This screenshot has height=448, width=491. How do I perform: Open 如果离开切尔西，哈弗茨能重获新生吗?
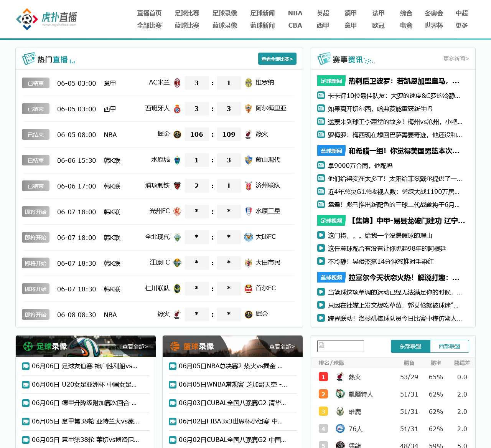(380, 109)
